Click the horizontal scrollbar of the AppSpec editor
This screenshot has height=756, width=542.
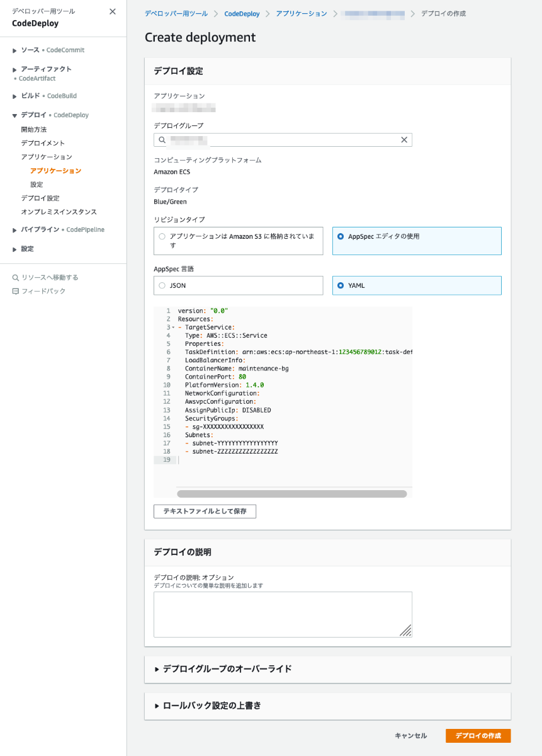click(x=291, y=494)
